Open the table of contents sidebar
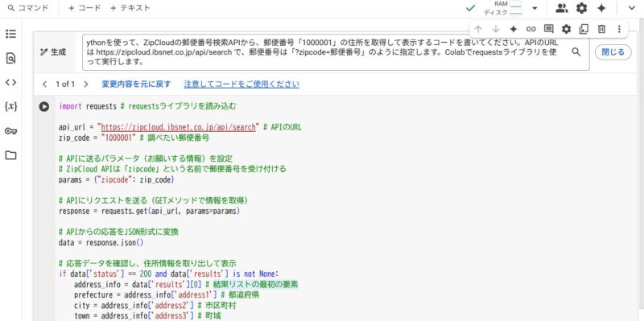Image resolution: width=644 pixels, height=321 pixels. pyautogui.click(x=10, y=34)
